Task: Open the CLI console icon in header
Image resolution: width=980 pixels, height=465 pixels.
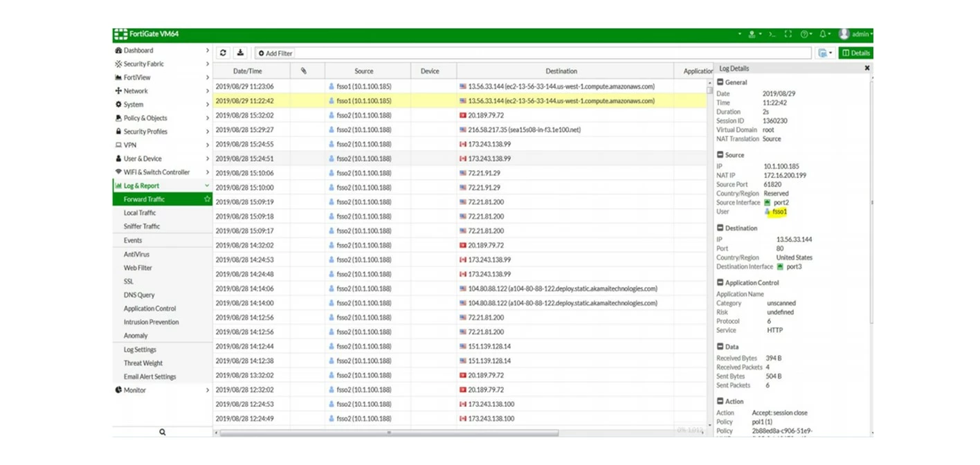Action: point(772,34)
